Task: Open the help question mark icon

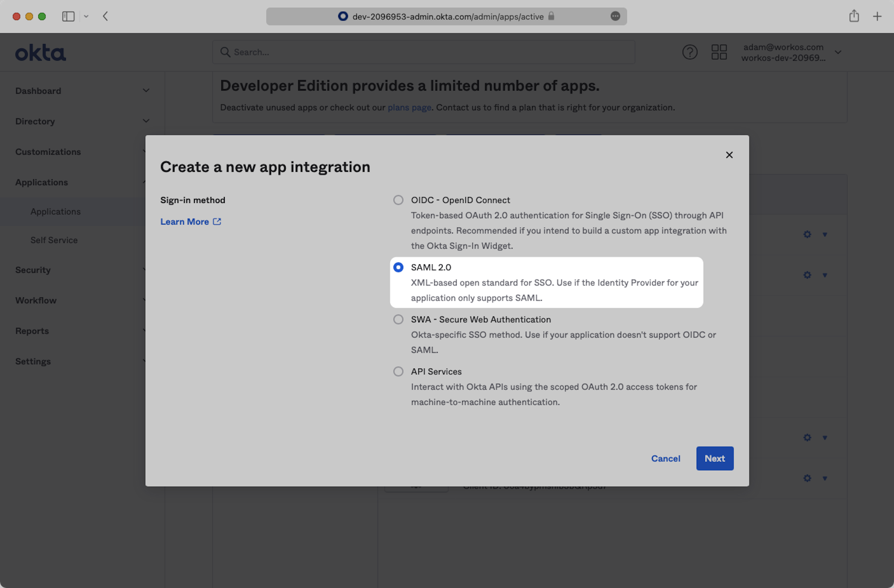Action: click(690, 52)
